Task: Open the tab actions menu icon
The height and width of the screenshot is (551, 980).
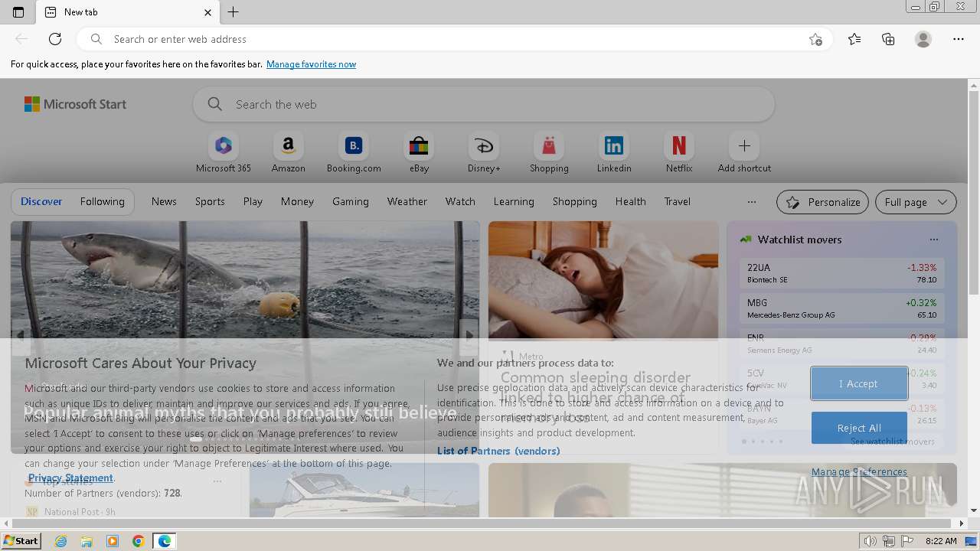Action: (x=18, y=12)
